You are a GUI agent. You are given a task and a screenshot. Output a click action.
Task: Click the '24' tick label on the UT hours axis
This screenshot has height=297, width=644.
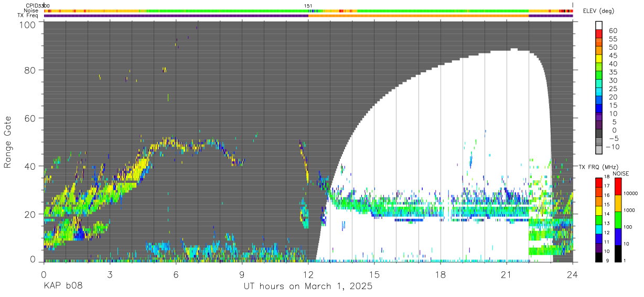[573, 274]
